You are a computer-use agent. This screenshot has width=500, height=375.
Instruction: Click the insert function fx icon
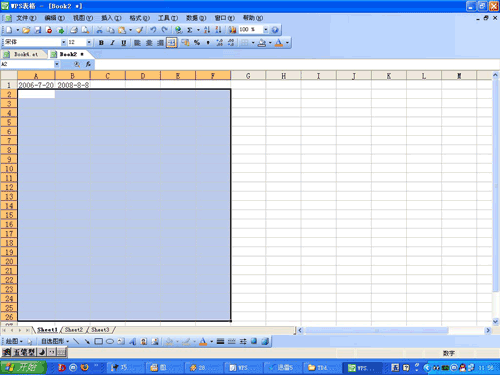coord(88,64)
